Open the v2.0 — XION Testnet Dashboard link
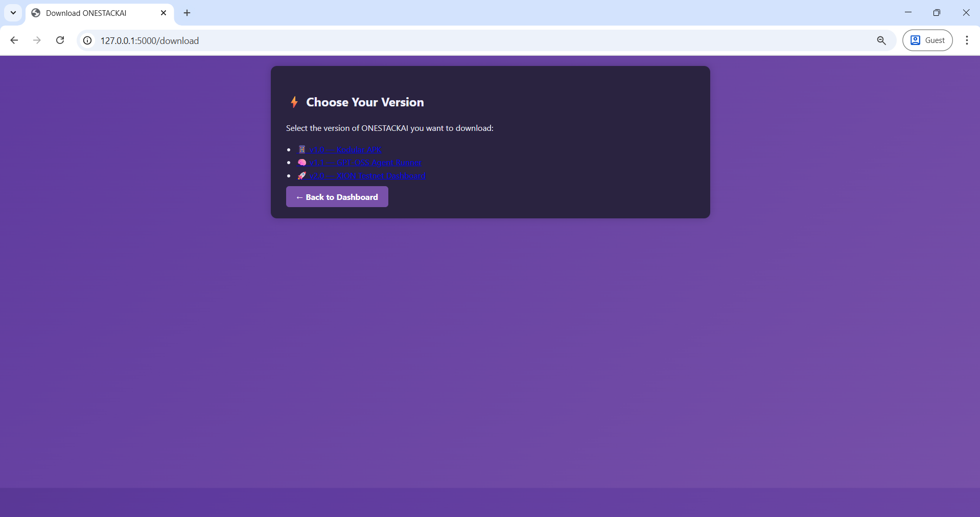The image size is (980, 517). [x=361, y=176]
